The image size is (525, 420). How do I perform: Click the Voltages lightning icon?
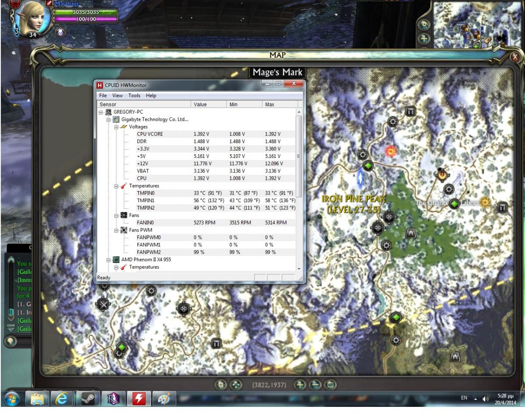click(124, 127)
